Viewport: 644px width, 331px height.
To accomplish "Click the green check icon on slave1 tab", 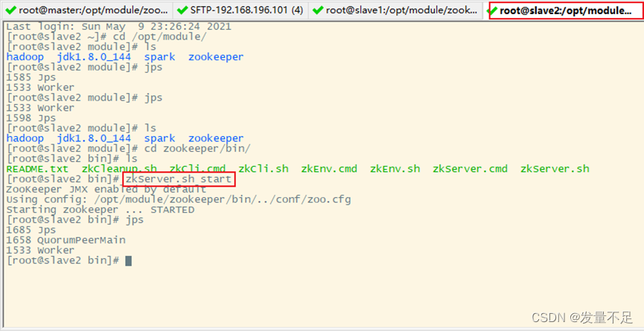I will pyautogui.click(x=319, y=10).
